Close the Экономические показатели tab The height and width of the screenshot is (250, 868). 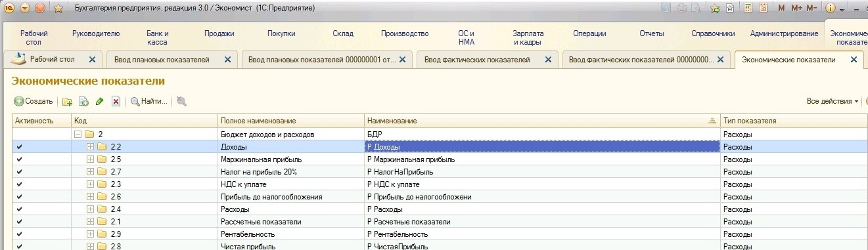point(854,60)
